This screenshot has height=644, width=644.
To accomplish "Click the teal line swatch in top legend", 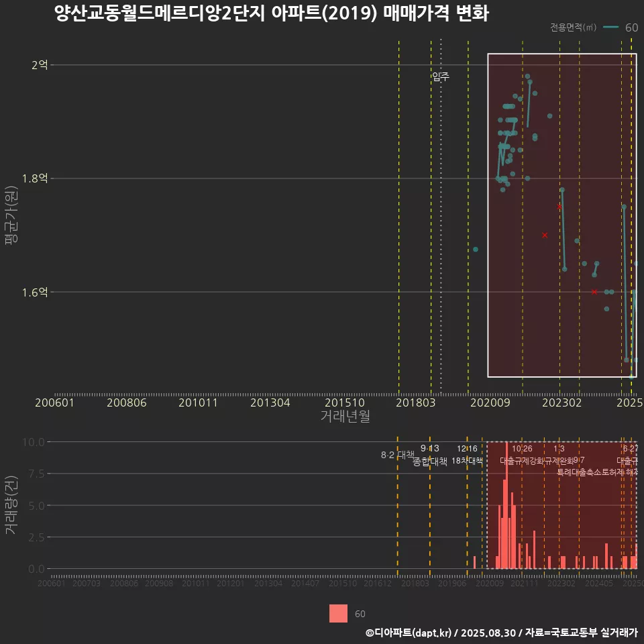I will (610, 28).
